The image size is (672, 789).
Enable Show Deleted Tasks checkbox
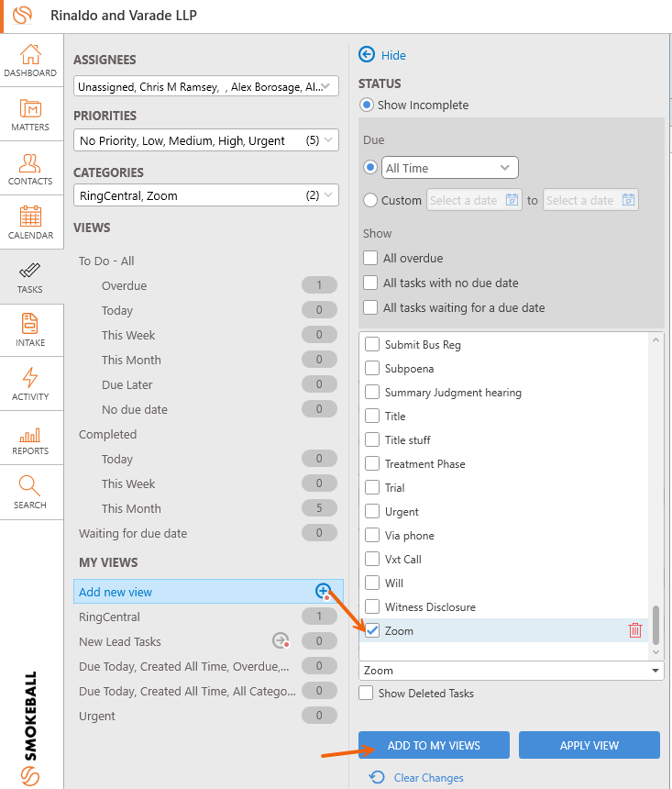pyautogui.click(x=366, y=693)
